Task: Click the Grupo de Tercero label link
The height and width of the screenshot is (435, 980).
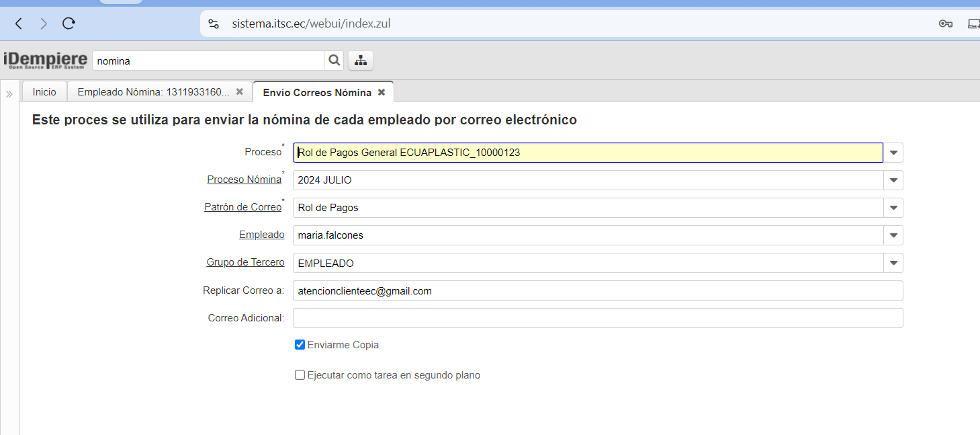Action: 245,262
